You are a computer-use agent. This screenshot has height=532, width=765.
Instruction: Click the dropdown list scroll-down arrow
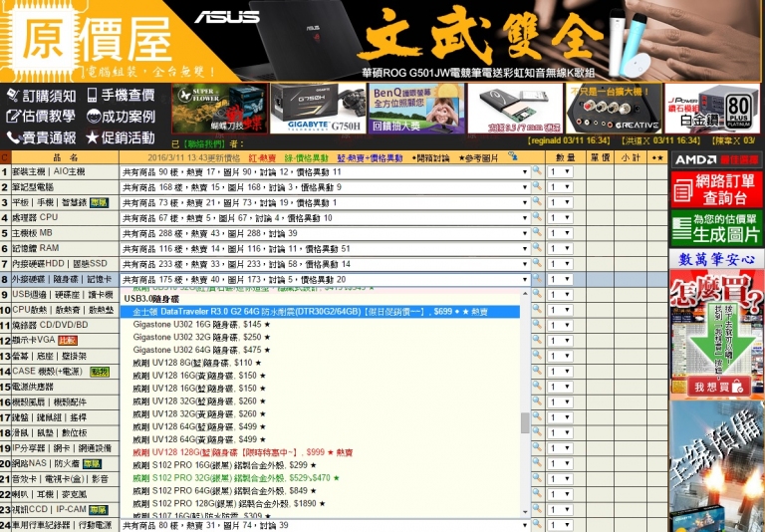click(525, 512)
